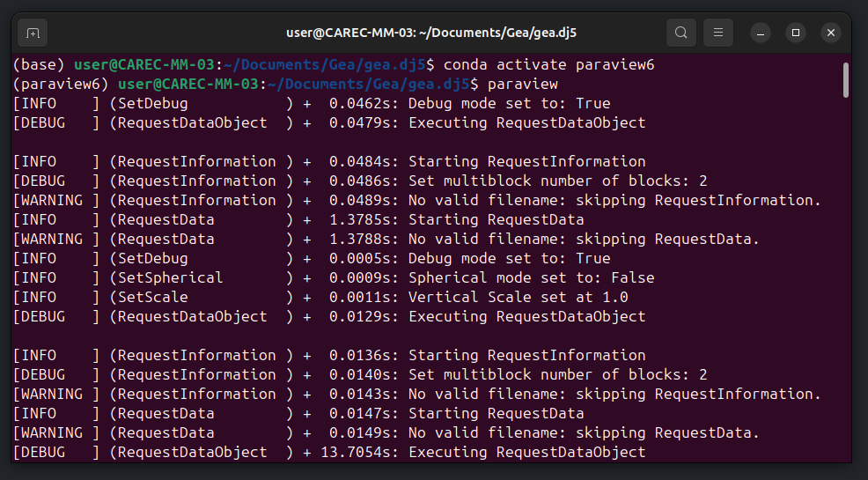868x480 pixels.
Task: Click the '(paraview6)' environment prefix
Action: pyautogui.click(x=62, y=85)
